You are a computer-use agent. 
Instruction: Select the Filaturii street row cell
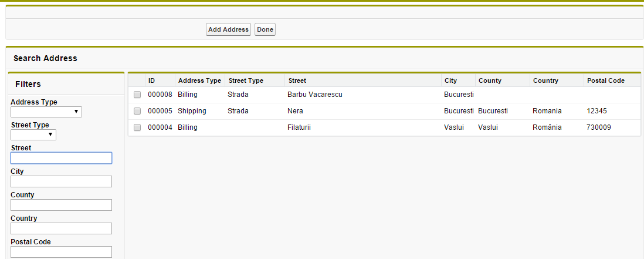coord(299,127)
